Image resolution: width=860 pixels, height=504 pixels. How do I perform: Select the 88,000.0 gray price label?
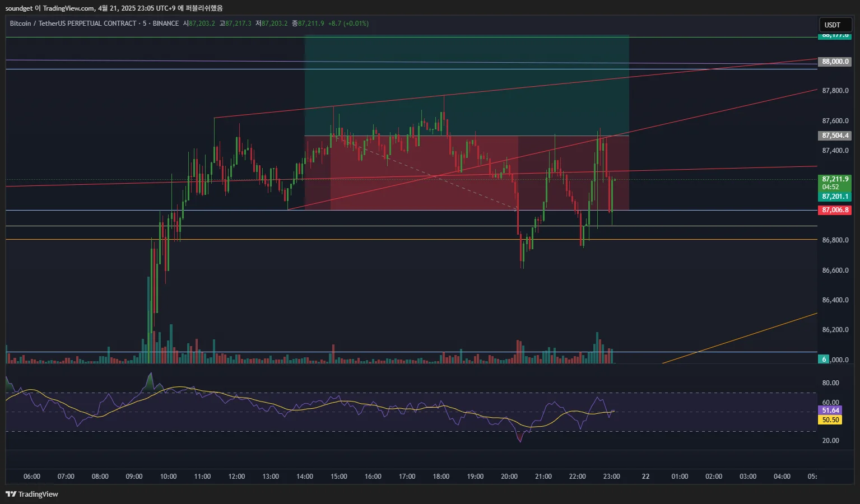834,62
